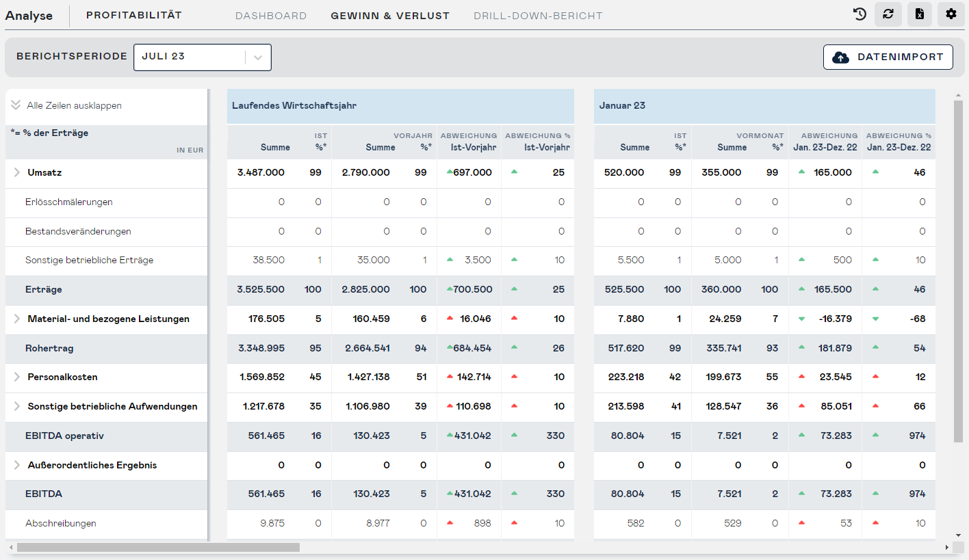Open Drill-Down-Bericht tab

[x=538, y=16]
